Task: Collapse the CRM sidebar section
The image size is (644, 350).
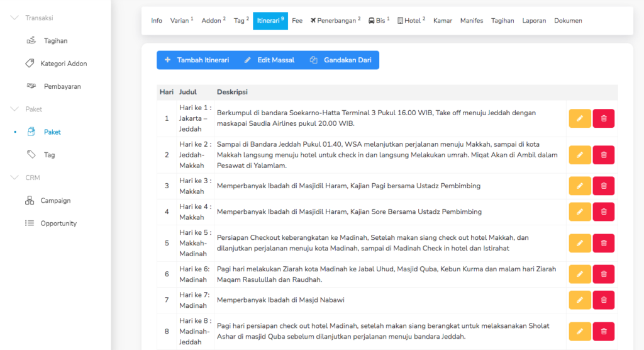Action: click(x=15, y=178)
